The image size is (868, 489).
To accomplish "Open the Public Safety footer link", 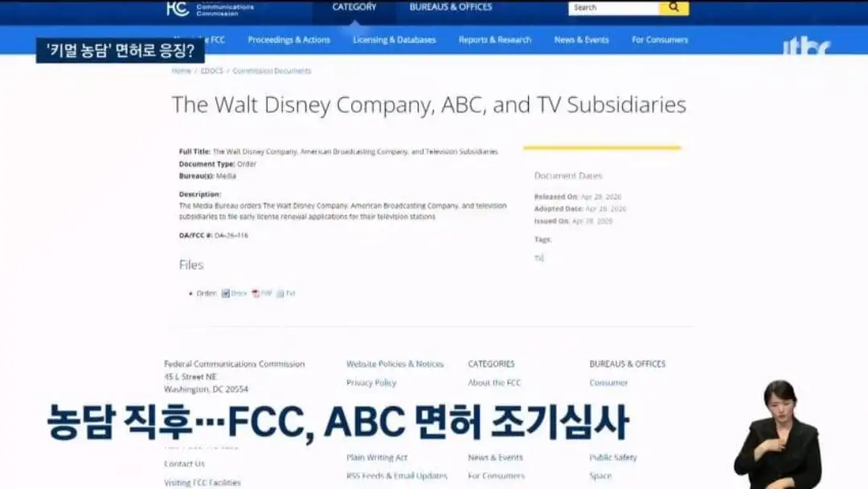I will point(613,458).
